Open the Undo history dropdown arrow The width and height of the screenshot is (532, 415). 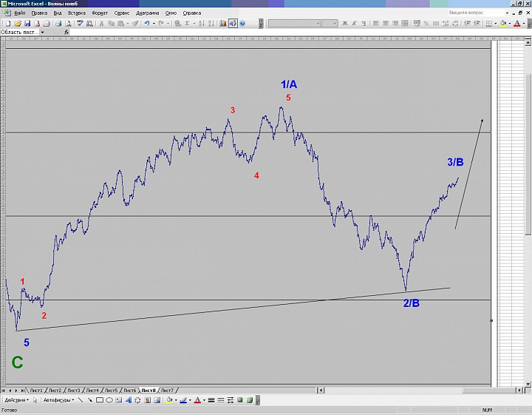coord(154,23)
